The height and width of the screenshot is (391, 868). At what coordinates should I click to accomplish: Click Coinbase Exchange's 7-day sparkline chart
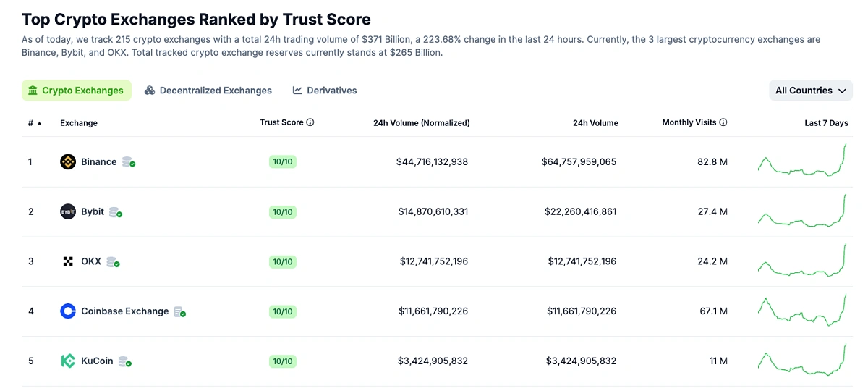click(802, 310)
